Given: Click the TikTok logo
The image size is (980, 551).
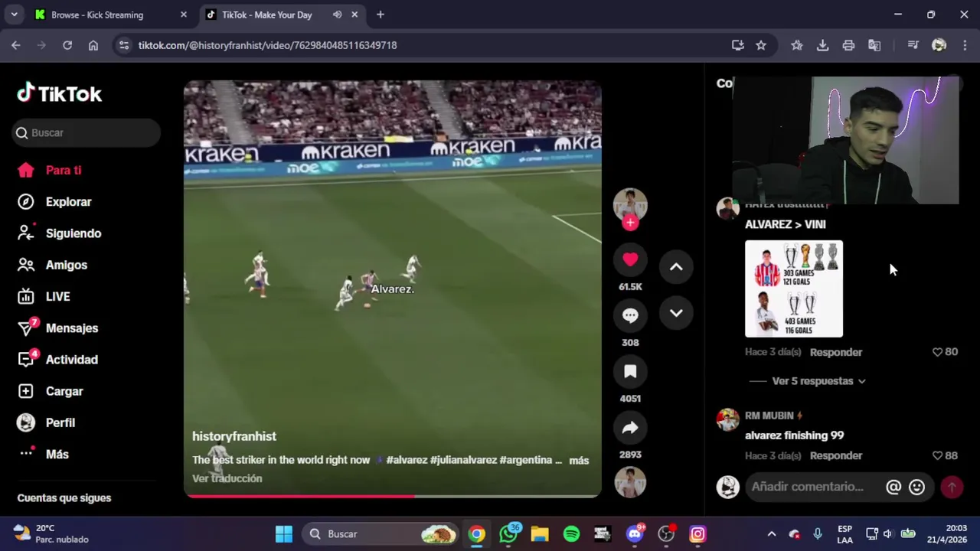Looking at the screenshot, I should point(60,93).
